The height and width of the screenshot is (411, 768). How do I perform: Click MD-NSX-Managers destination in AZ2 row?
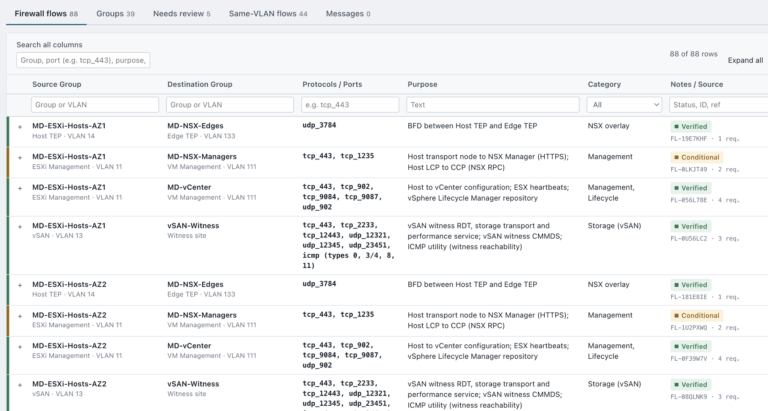coord(202,315)
